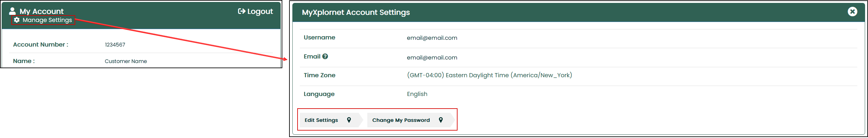Click the user profile icon beside My Account
868x138 pixels.
tap(12, 11)
